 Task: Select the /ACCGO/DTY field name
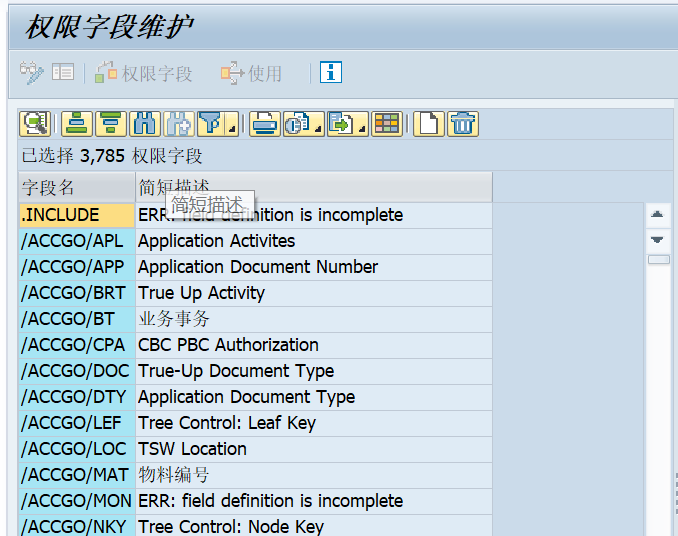pos(77,397)
